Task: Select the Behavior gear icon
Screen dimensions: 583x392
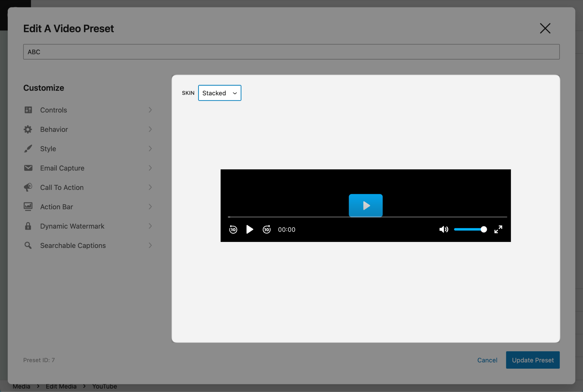Action: (28, 129)
